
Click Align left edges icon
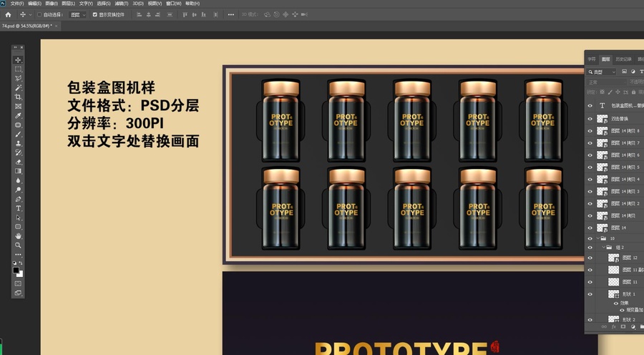click(x=139, y=14)
